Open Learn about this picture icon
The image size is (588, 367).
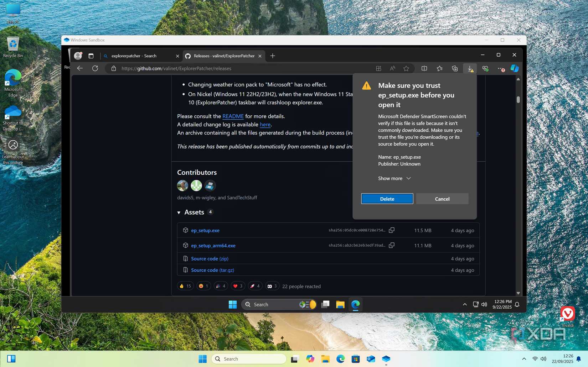(13, 152)
